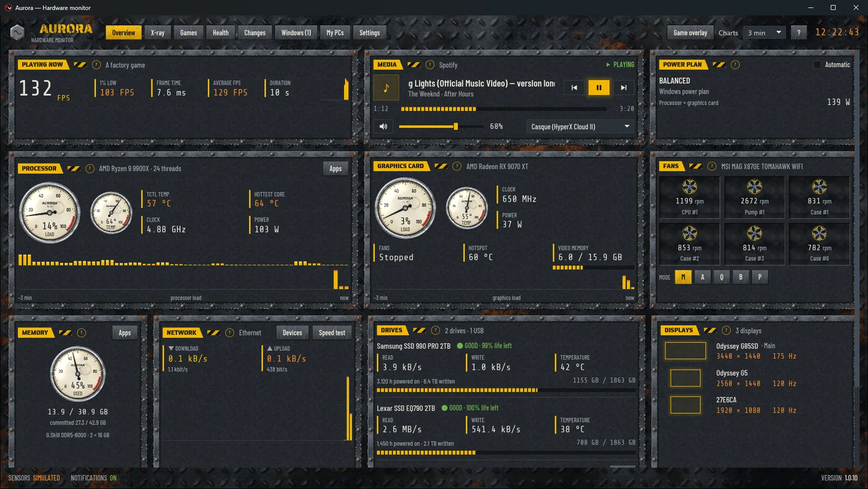The height and width of the screenshot is (489, 868).
Task: Open the Charts 3 min dropdown
Action: point(764,33)
